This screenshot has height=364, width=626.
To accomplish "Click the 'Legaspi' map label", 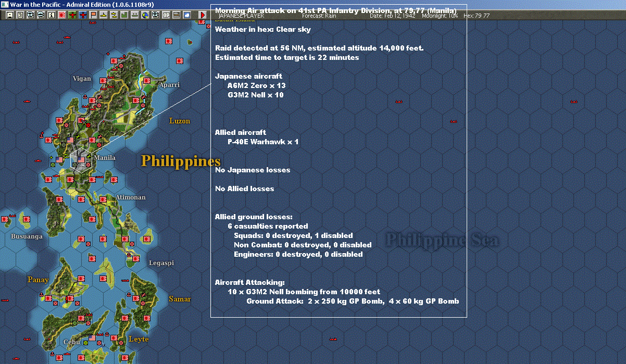I will click(161, 263).
